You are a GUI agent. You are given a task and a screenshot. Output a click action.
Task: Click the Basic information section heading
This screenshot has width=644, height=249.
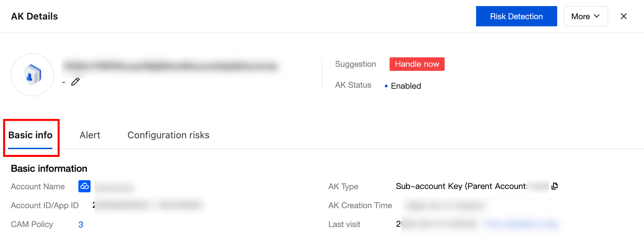[49, 168]
